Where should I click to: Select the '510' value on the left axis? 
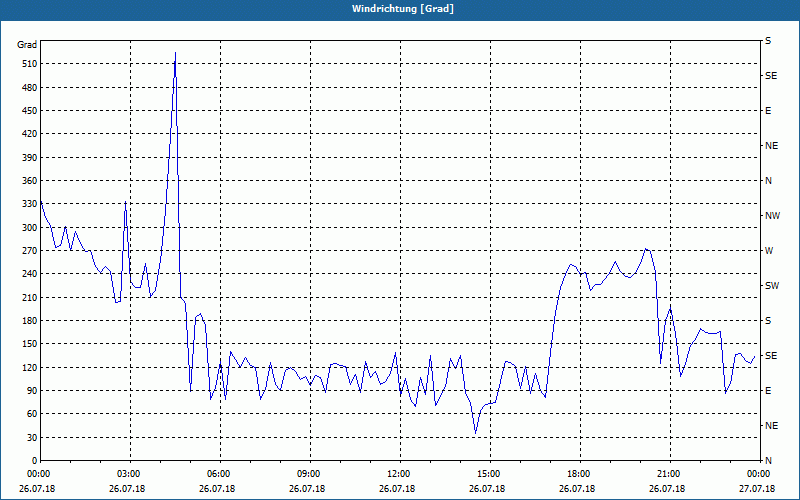pos(30,64)
